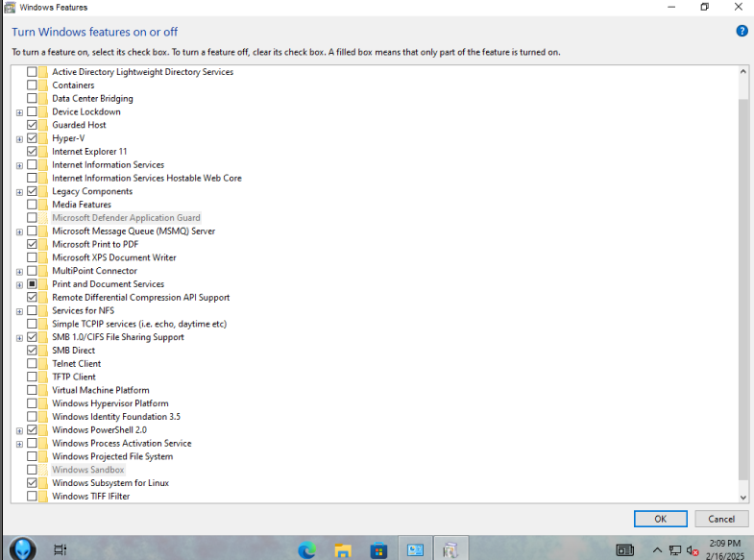This screenshot has height=560, width=754.
Task: Cancel the Windows Features dialog
Action: 721,519
